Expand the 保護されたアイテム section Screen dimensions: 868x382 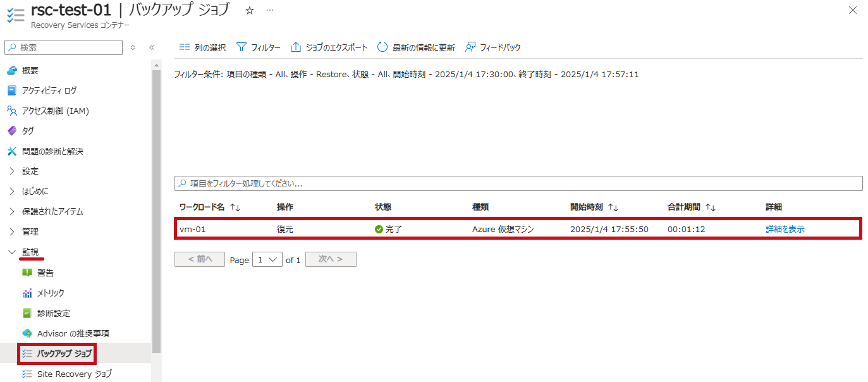point(11,211)
